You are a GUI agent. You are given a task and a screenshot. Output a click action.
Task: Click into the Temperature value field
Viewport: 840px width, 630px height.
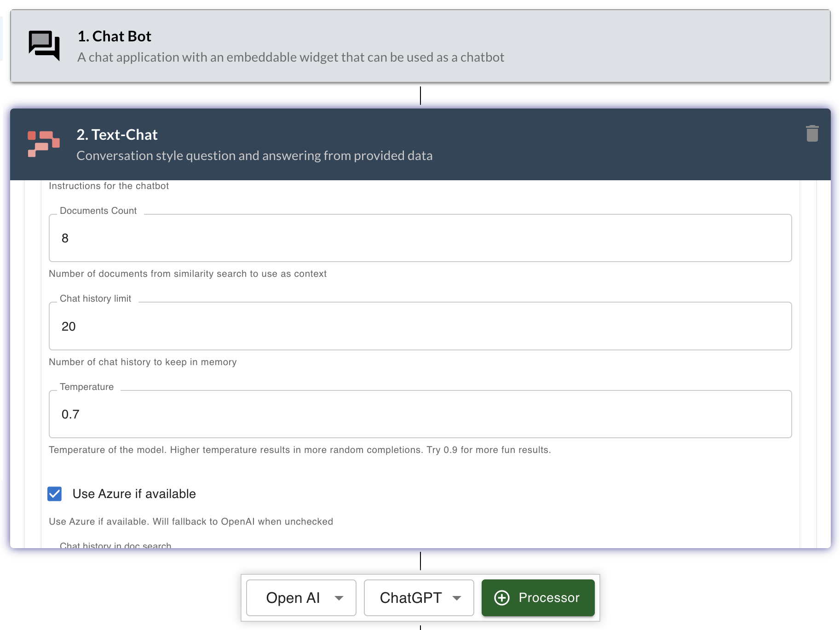pyautogui.click(x=420, y=414)
